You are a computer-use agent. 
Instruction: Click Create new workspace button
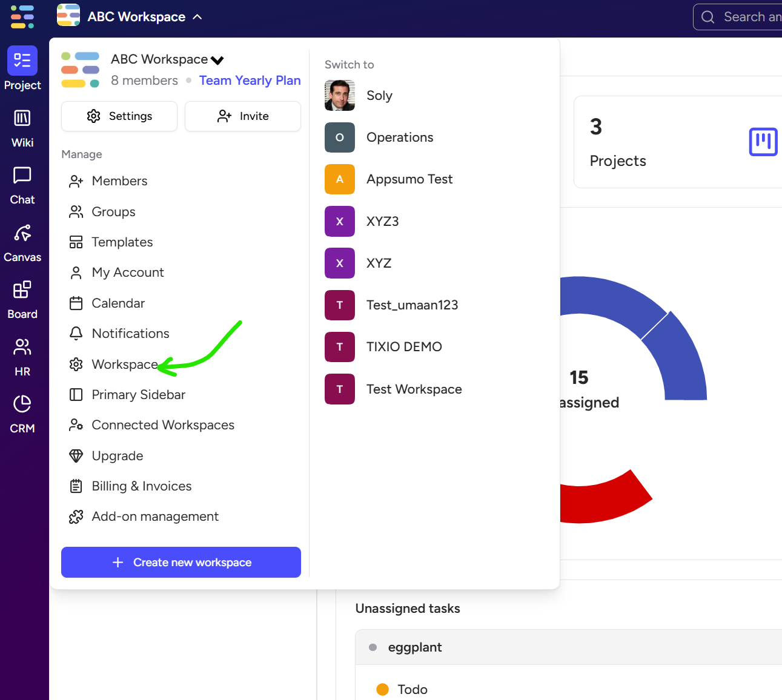point(181,563)
